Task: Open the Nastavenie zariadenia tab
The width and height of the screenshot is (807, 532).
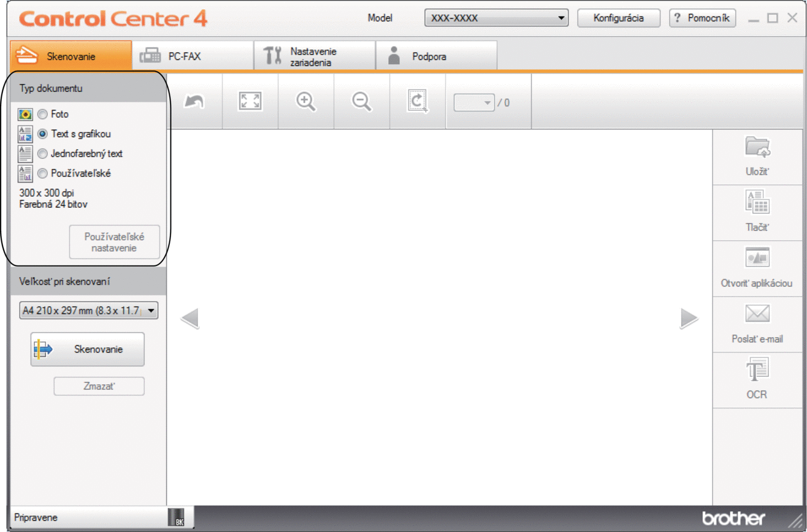Action: coord(315,56)
